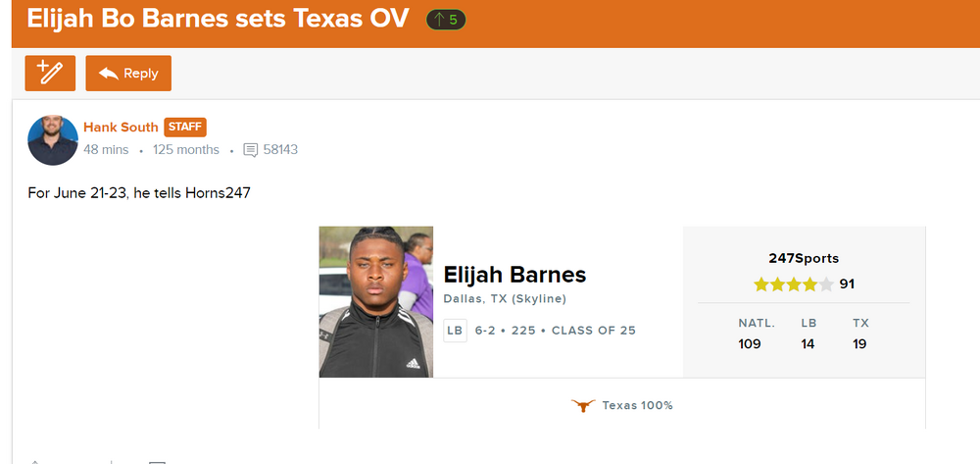Click the Dallas, TX (Skyline) hometown text
This screenshot has height=464, width=980.
coord(505,299)
